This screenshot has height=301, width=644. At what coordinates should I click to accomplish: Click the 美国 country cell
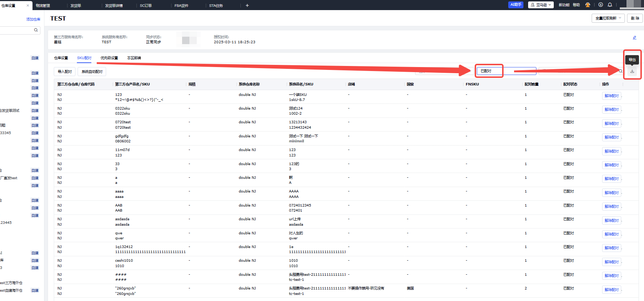(410, 288)
